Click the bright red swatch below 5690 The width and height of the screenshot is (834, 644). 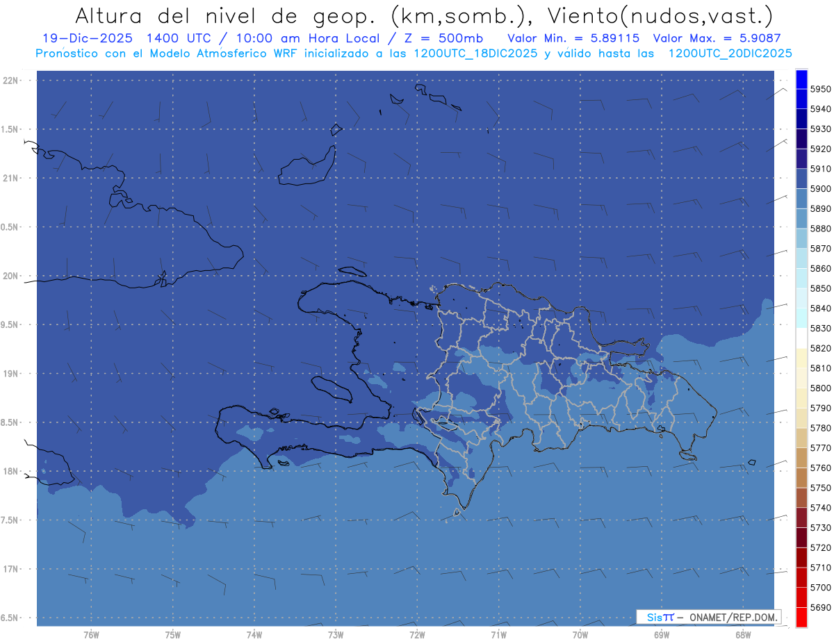(x=801, y=616)
